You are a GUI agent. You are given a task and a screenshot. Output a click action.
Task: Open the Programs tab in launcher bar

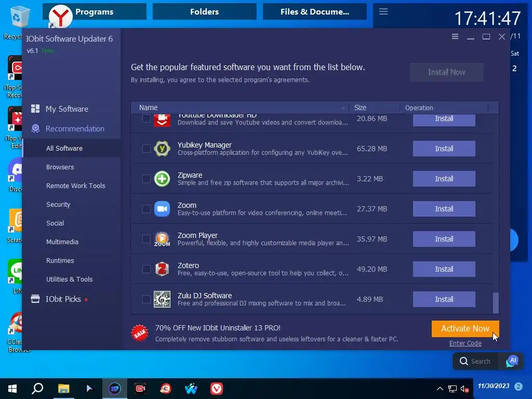pos(95,12)
